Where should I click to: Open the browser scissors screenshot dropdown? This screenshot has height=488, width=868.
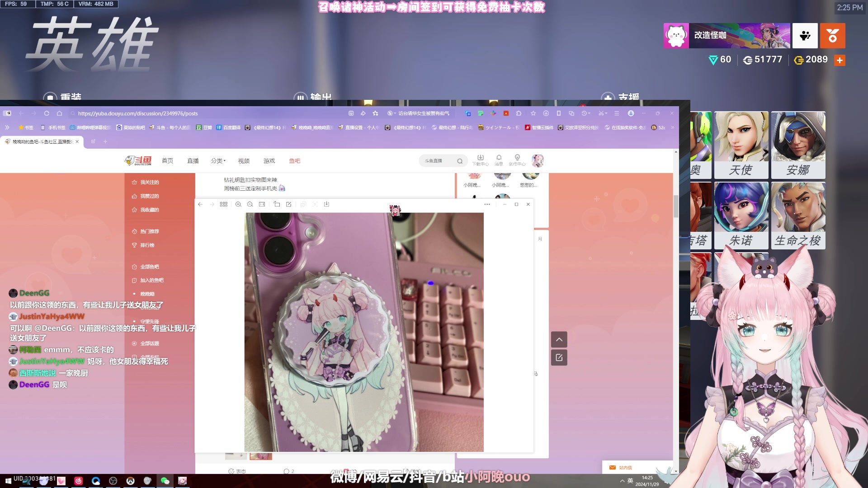click(603, 113)
